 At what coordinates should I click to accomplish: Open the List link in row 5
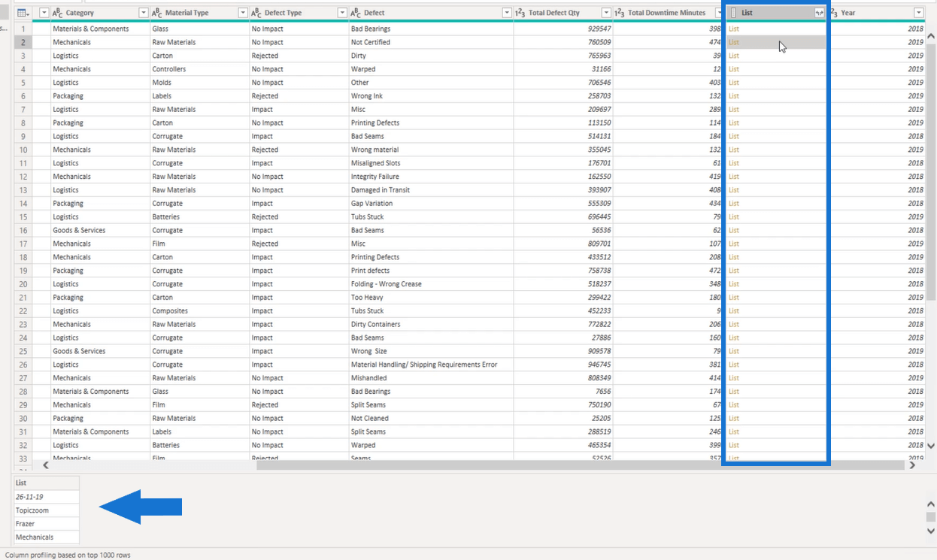(x=734, y=83)
